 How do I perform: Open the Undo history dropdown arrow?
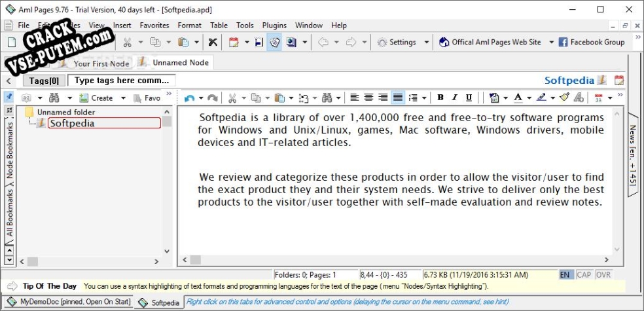coord(201,98)
